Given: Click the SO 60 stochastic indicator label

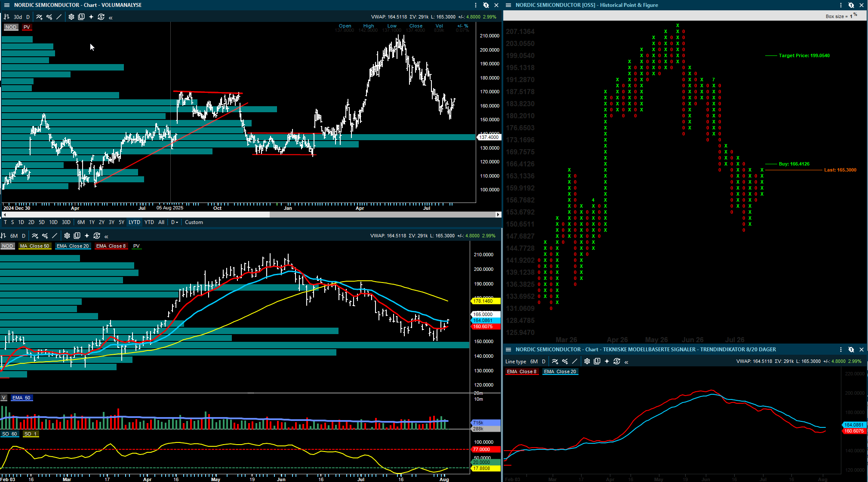Looking at the screenshot, I should [9, 434].
